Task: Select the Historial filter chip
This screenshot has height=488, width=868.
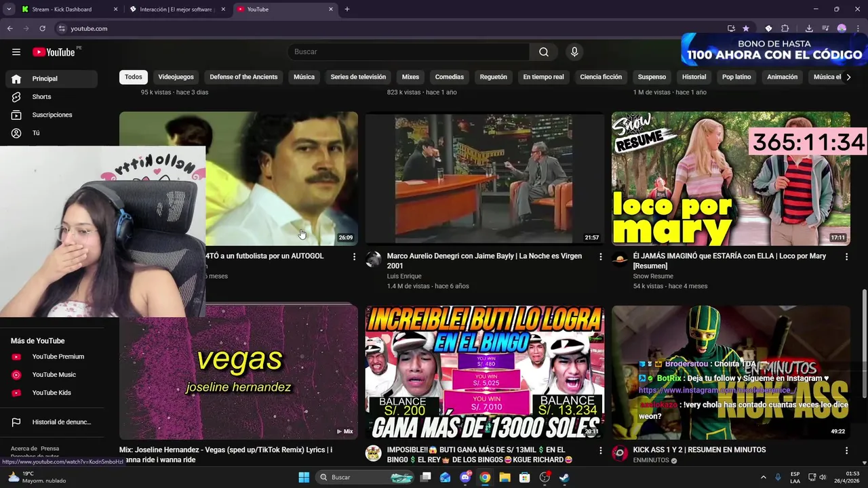Action: pyautogui.click(x=694, y=77)
